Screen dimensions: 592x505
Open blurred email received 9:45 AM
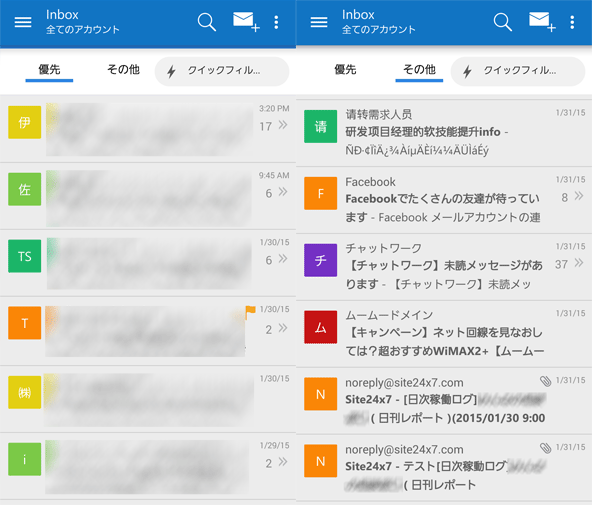point(148,196)
